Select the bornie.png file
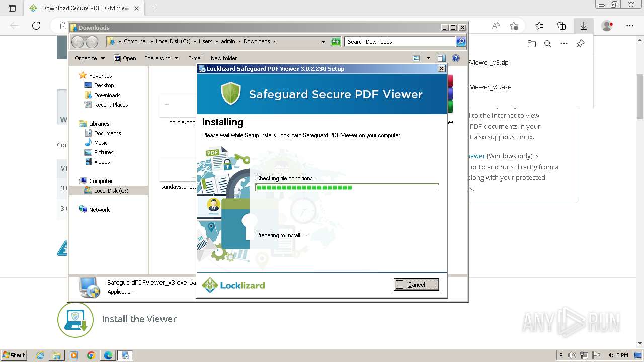644x362 pixels. pyautogui.click(x=178, y=110)
